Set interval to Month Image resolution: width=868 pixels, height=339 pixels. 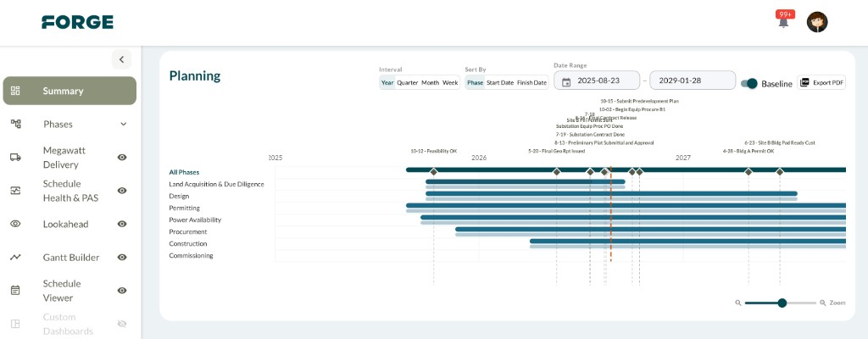(x=430, y=82)
